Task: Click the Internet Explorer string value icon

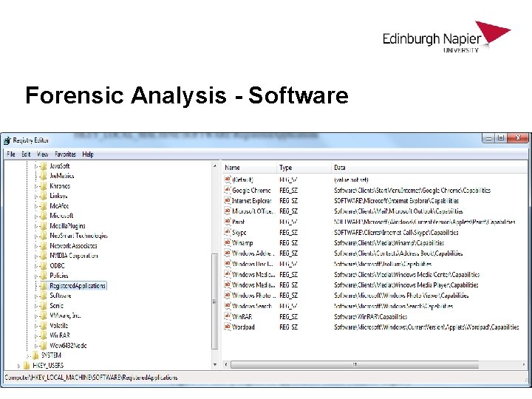Action: pos(228,200)
